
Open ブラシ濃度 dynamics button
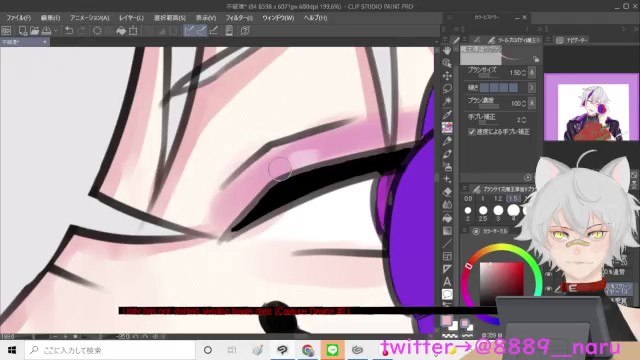pyautogui.click(x=532, y=103)
